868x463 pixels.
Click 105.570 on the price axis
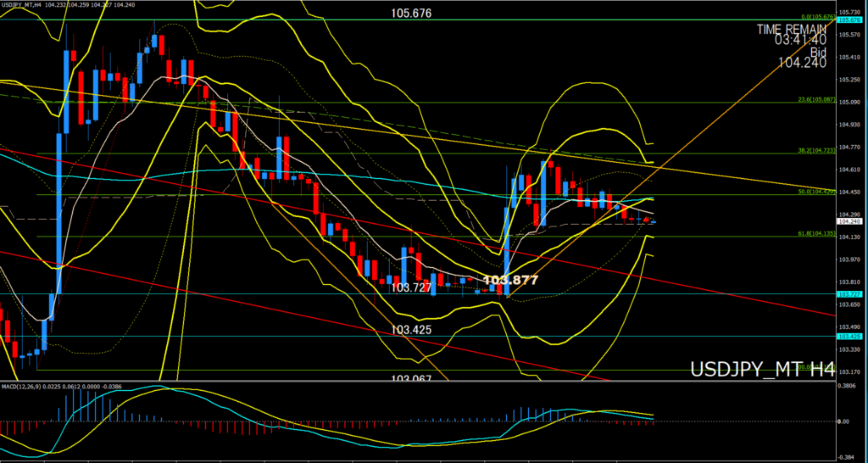point(849,34)
